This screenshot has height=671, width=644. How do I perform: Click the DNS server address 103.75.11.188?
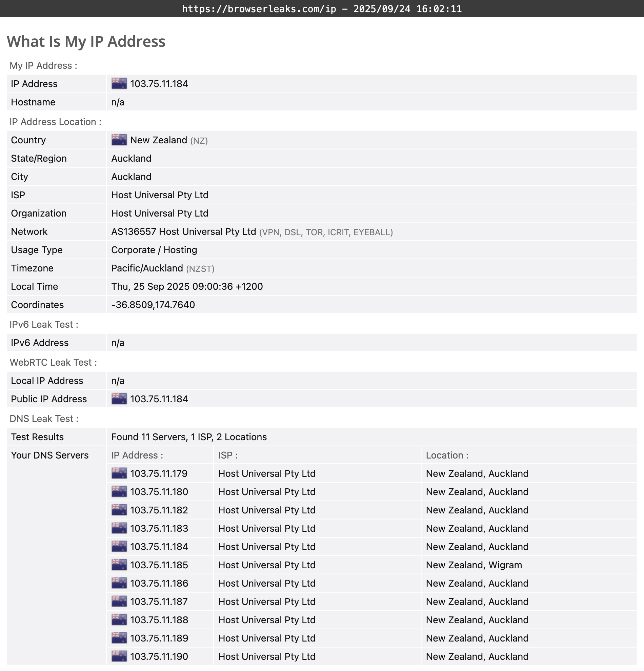[159, 620]
